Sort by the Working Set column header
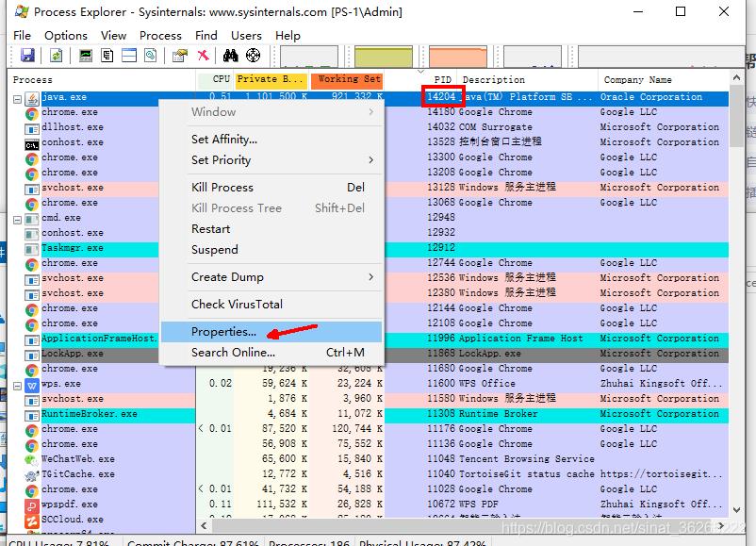Viewport: 756px width, 546px height. tap(347, 79)
